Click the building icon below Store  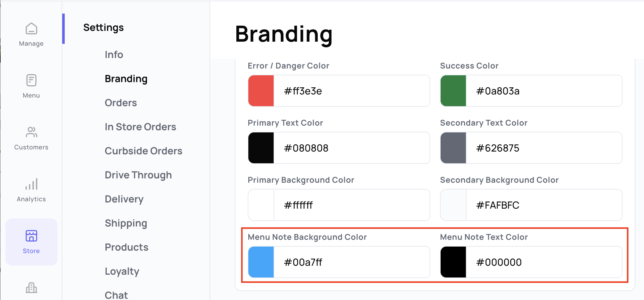[31, 288]
